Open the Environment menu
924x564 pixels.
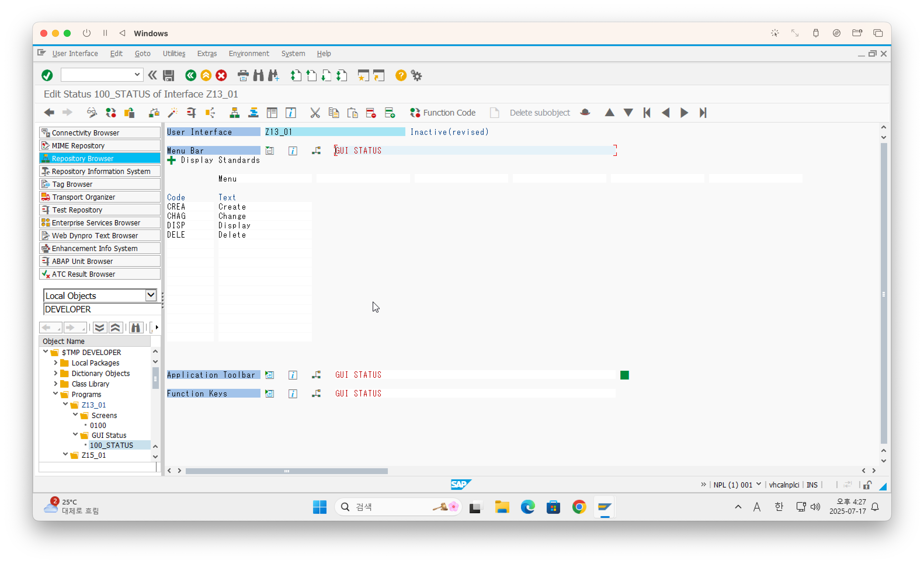click(249, 54)
